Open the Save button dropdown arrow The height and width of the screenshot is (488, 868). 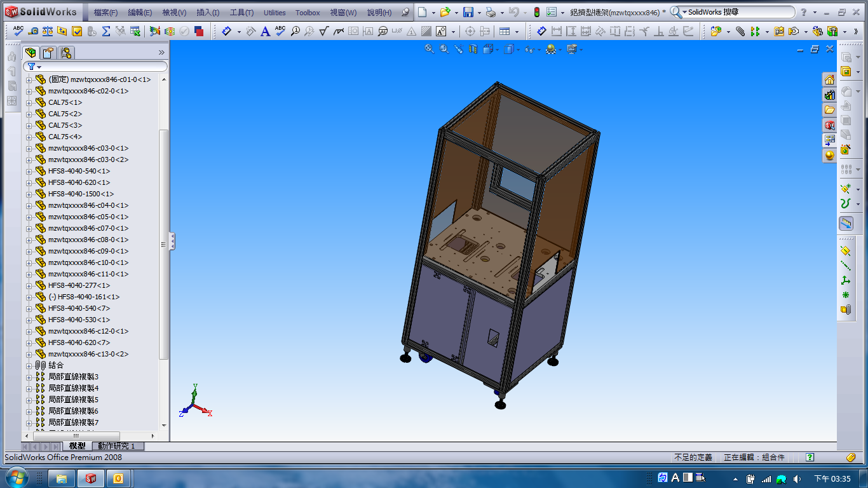coord(480,12)
